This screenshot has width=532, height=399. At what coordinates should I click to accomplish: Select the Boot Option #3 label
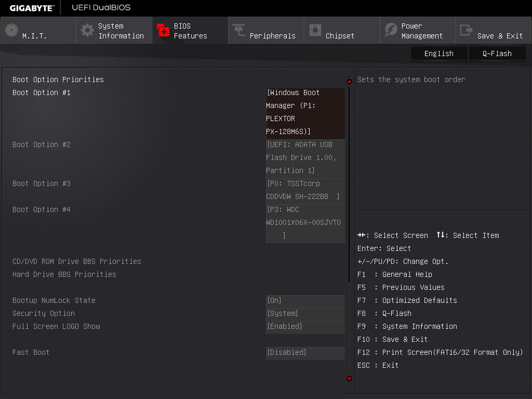(x=42, y=183)
